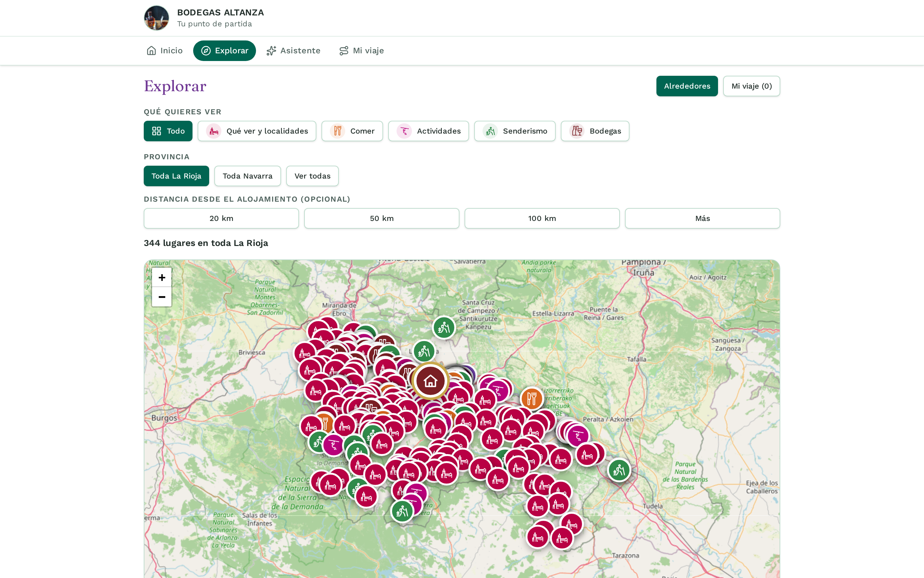Go to Mi viaje navigation tab
This screenshot has width=924, height=578.
(362, 50)
